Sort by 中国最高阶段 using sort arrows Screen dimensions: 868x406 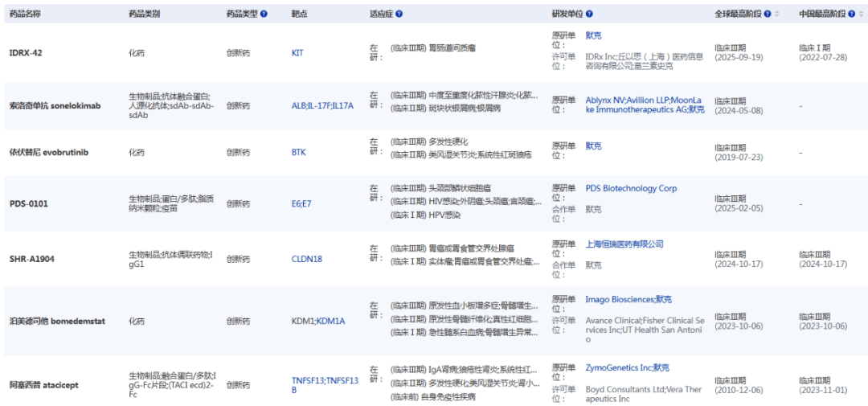(x=862, y=14)
